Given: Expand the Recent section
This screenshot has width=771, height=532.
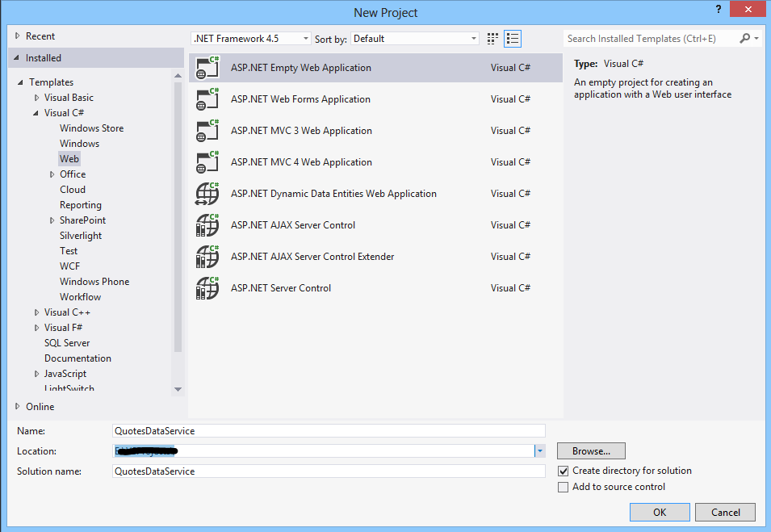Looking at the screenshot, I should coord(17,36).
